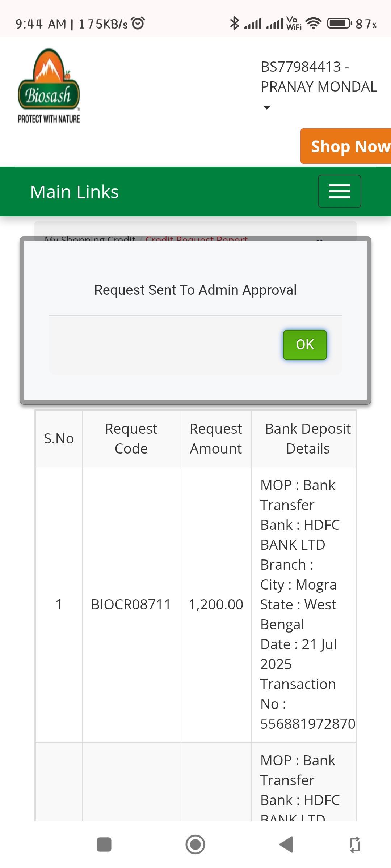Screen dimensions: 391x868
Task: Tap the Bluetooth icon in status bar
Action: click(x=235, y=24)
